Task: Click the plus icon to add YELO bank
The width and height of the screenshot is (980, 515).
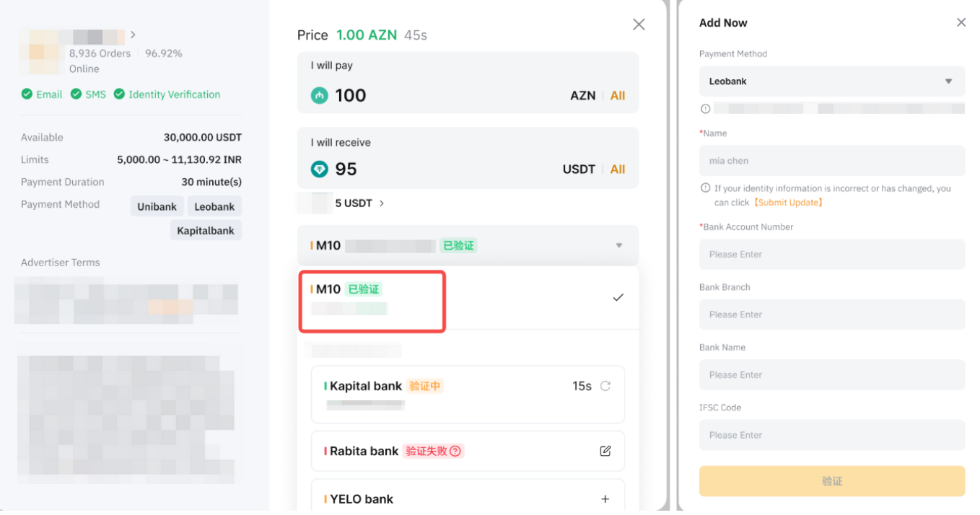Action: [x=605, y=499]
